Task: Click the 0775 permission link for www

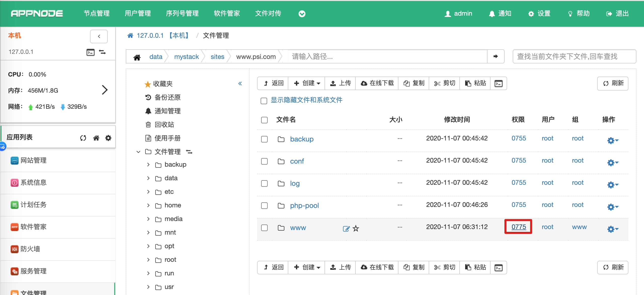Action: click(518, 227)
